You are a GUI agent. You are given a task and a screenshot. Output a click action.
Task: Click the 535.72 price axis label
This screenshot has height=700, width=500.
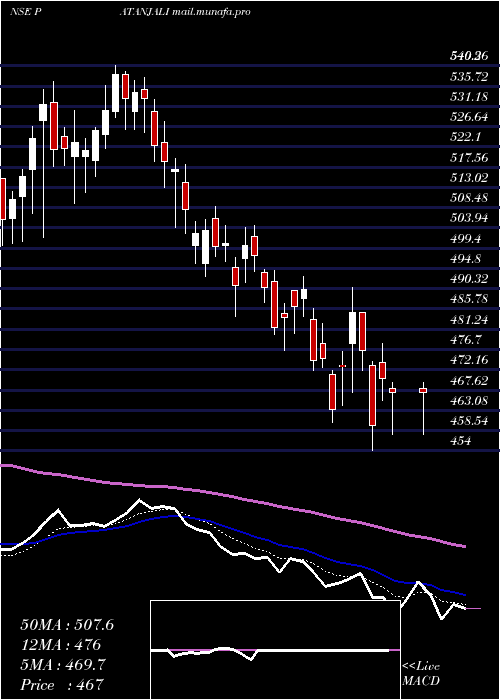(469, 76)
